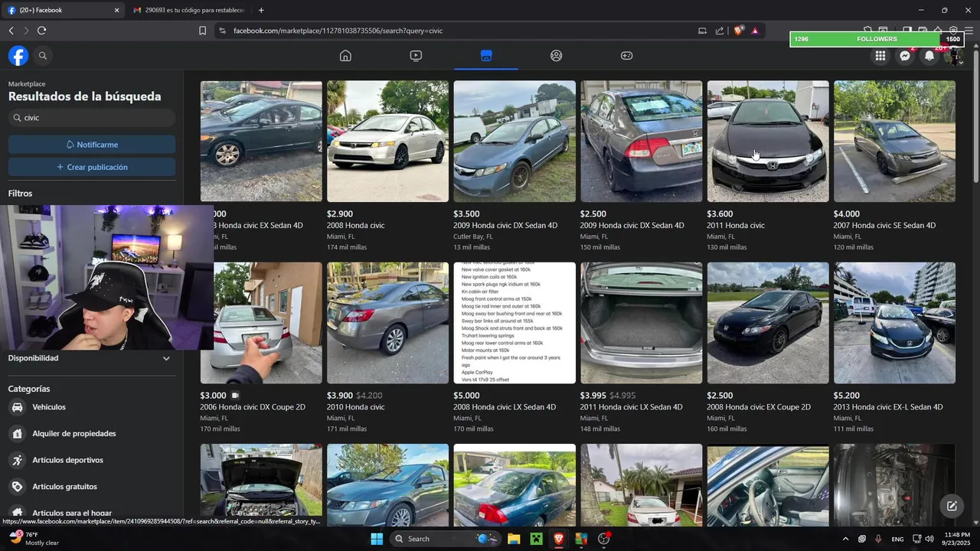
Task: Click the Crear publicación button
Action: tap(92, 167)
